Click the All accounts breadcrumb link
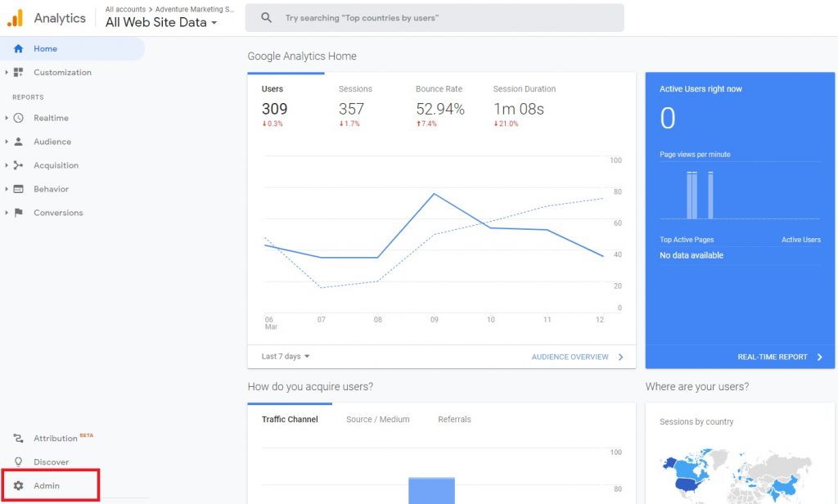This screenshot has width=838, height=504. click(x=125, y=9)
